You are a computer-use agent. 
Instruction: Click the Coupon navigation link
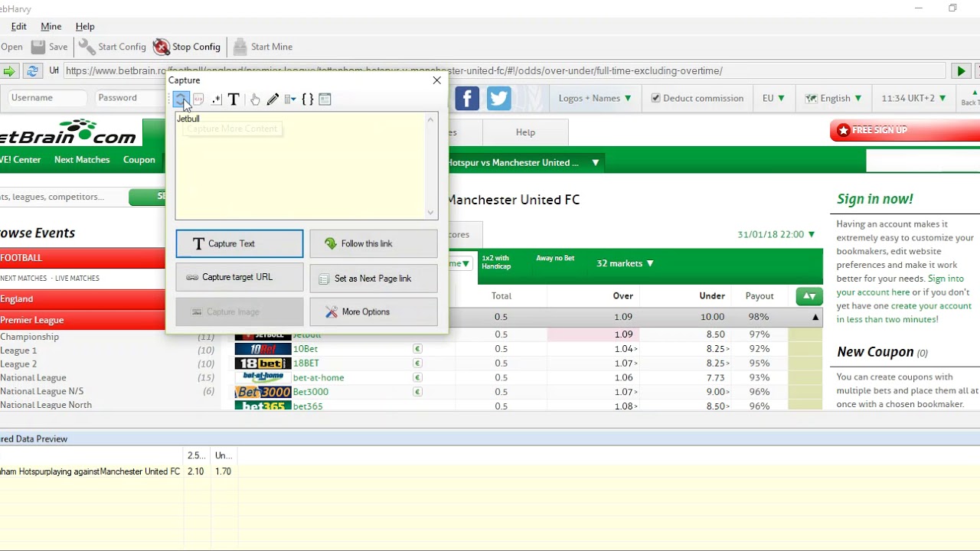tap(139, 160)
